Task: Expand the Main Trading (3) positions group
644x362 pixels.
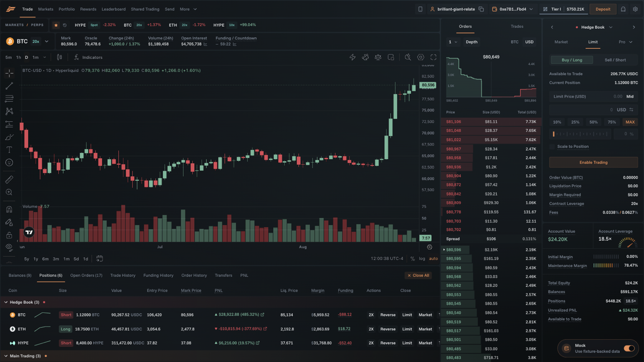Action: [6, 356]
